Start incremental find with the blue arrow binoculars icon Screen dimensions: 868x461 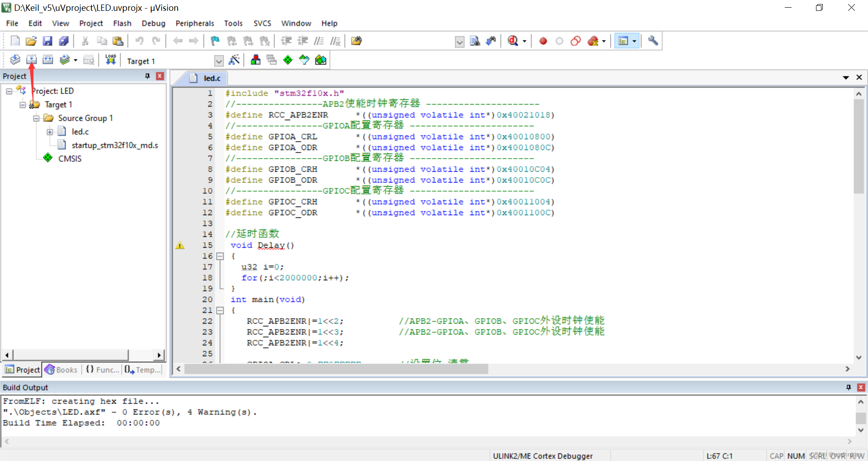(x=491, y=41)
